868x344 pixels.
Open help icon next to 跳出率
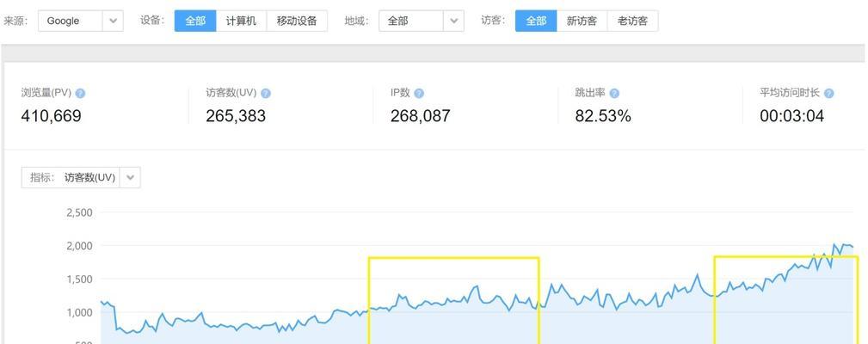(x=614, y=94)
